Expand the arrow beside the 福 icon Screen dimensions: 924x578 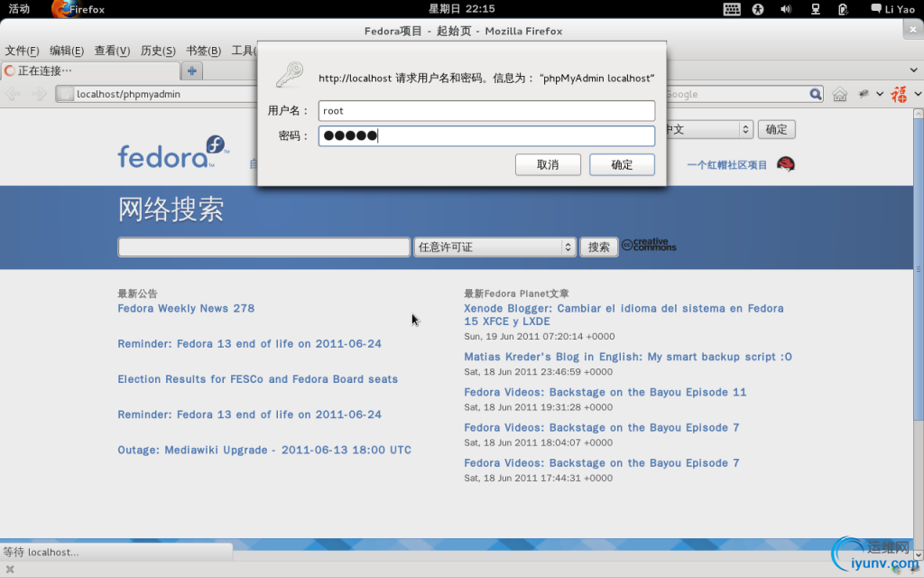[x=918, y=94]
